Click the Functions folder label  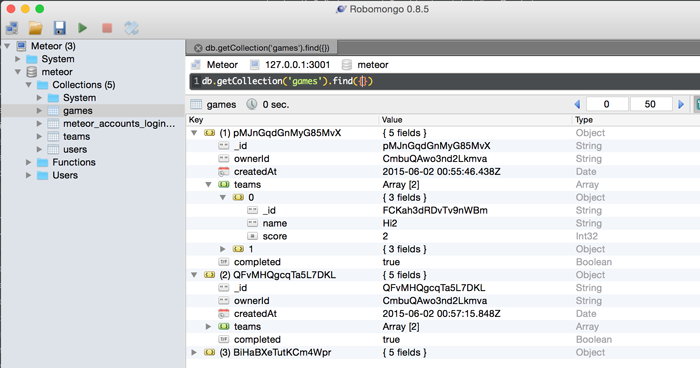point(74,163)
